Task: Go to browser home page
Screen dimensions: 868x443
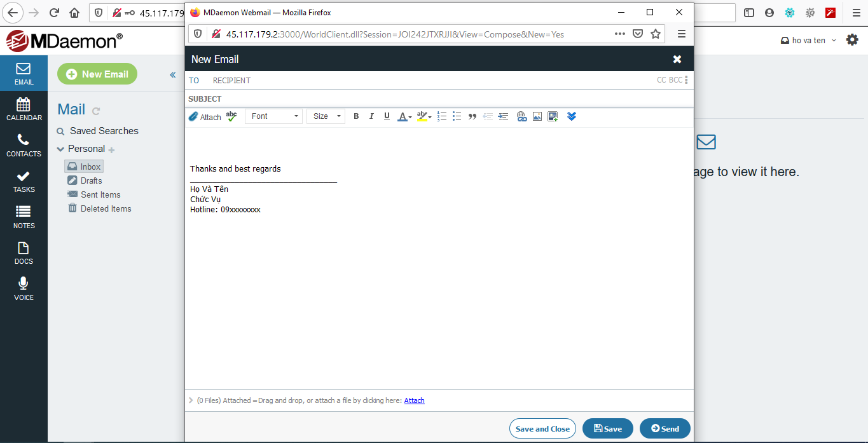Action: click(74, 12)
